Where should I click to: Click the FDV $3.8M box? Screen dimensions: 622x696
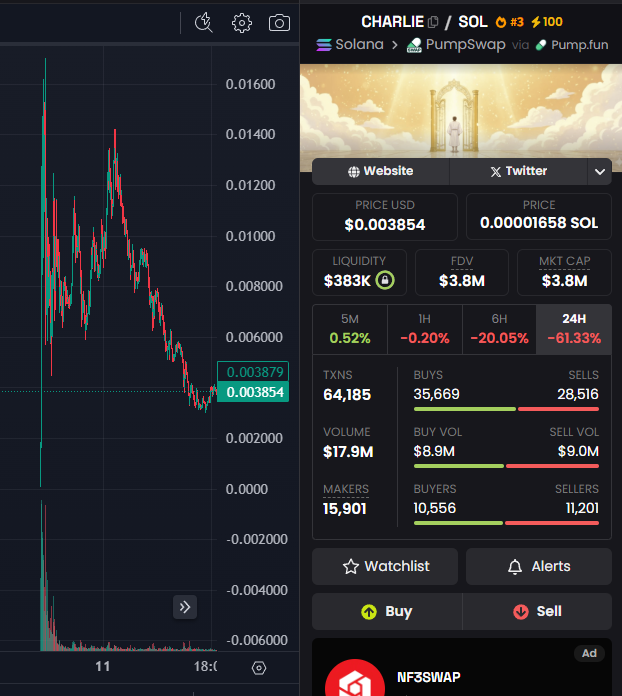(462, 273)
